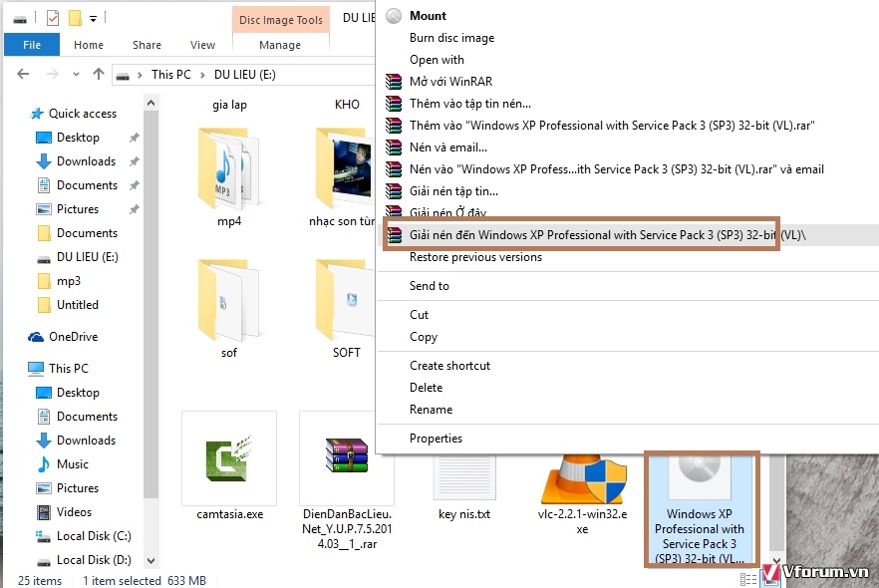Click navigation pane scroll up arrow
This screenshot has width=879, height=588.
[150, 103]
